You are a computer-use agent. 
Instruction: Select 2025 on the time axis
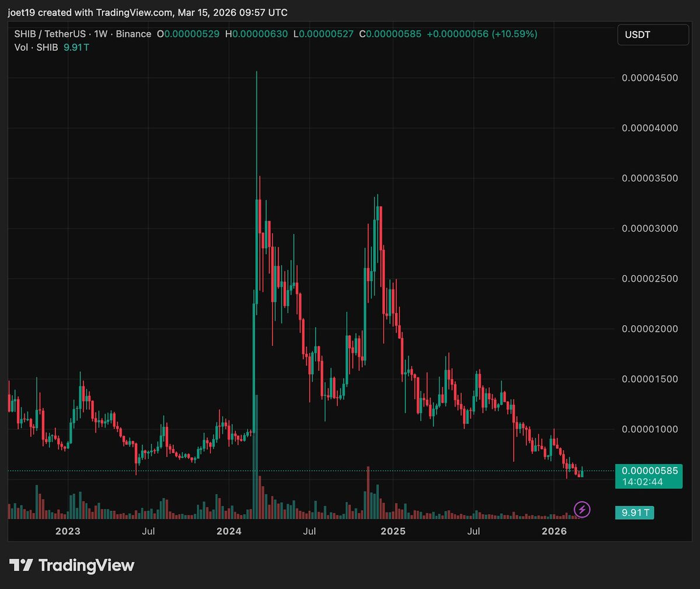click(394, 531)
